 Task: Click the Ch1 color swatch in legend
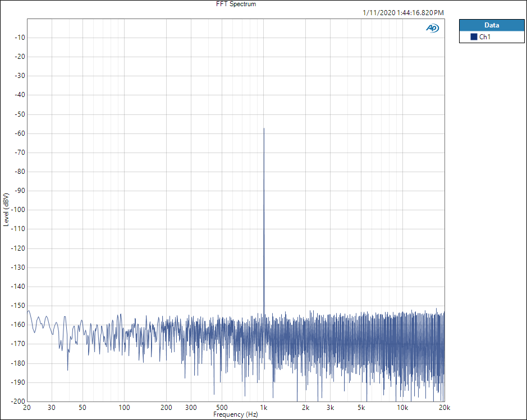point(474,37)
